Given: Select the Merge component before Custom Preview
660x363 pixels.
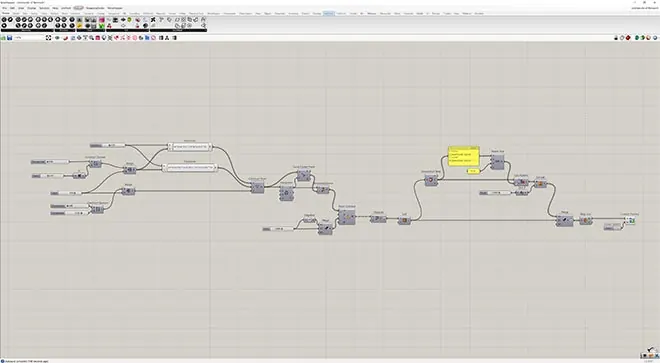Looking at the screenshot, I should point(564,221).
